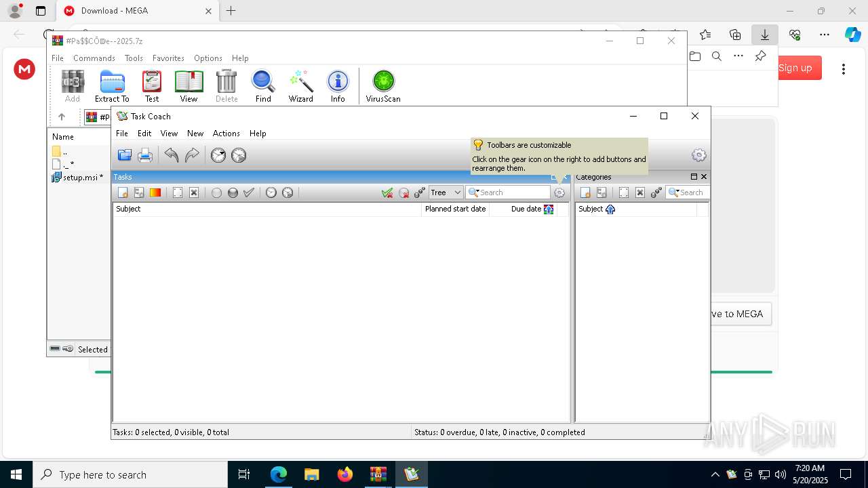Open Edge tab actions menu
Viewport: 868px width, 488px height.
(x=41, y=11)
